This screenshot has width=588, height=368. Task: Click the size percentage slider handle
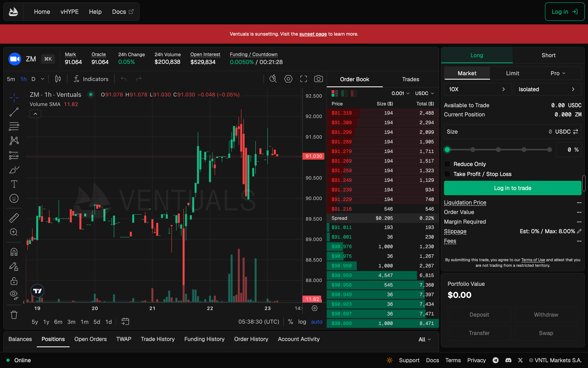point(447,150)
